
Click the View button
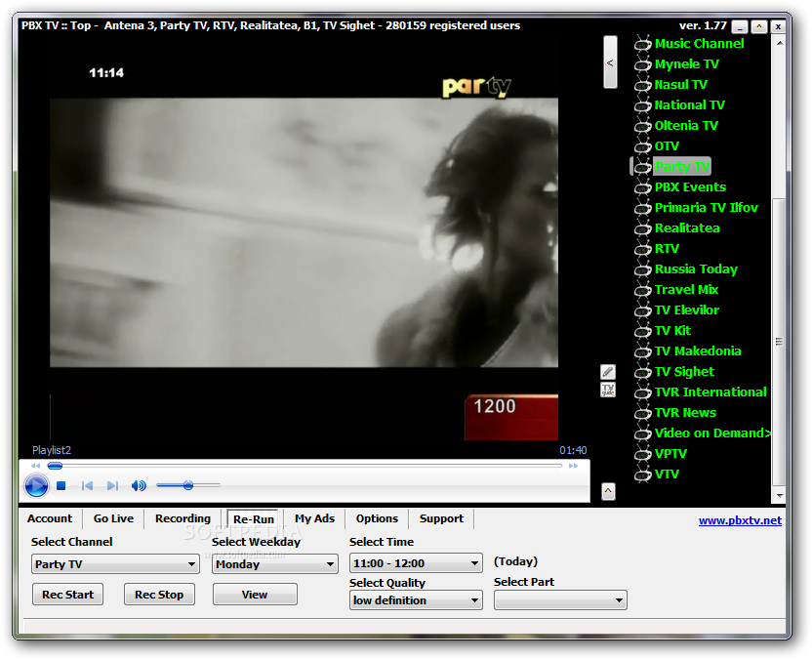(255, 595)
